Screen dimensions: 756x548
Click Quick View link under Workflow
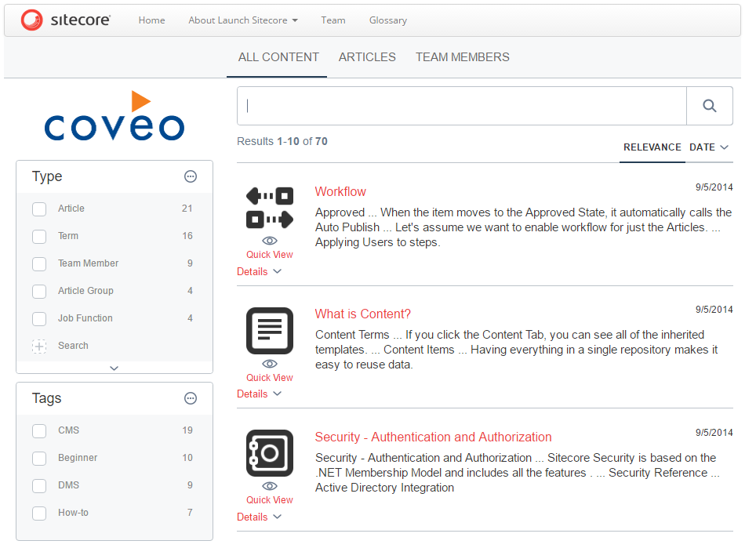coord(270,255)
